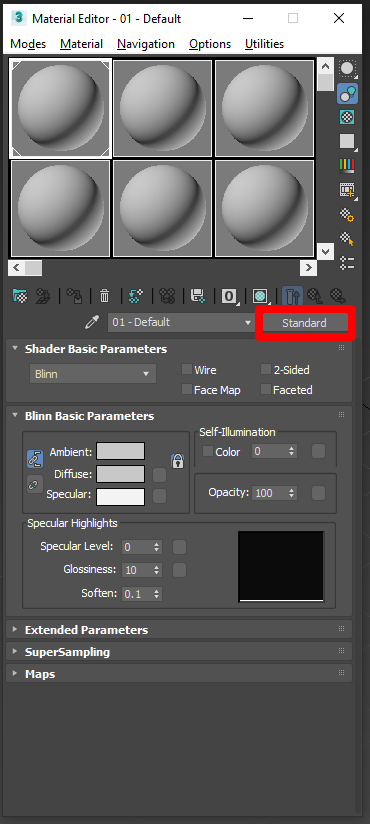Enable the Wire checkbox

(187, 369)
